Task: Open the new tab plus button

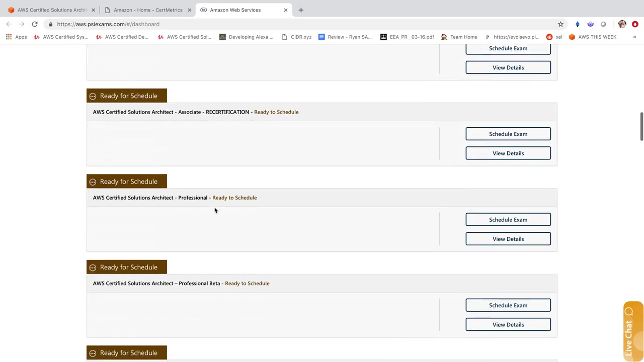Action: pos(301,10)
